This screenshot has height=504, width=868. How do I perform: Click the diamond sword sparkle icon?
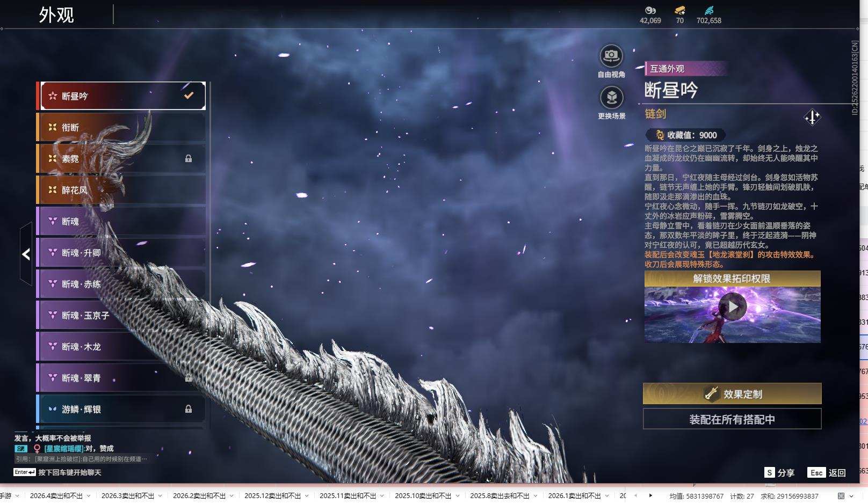(812, 117)
